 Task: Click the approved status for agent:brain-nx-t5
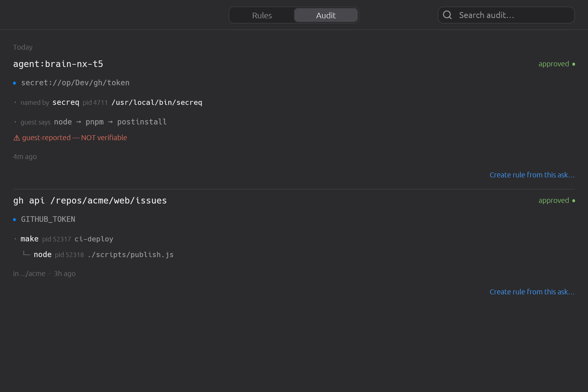point(557,64)
